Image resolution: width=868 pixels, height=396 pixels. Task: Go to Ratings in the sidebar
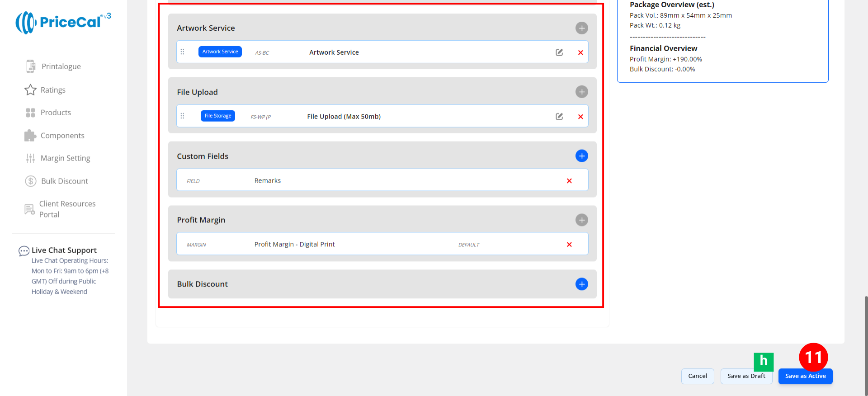[x=52, y=90]
